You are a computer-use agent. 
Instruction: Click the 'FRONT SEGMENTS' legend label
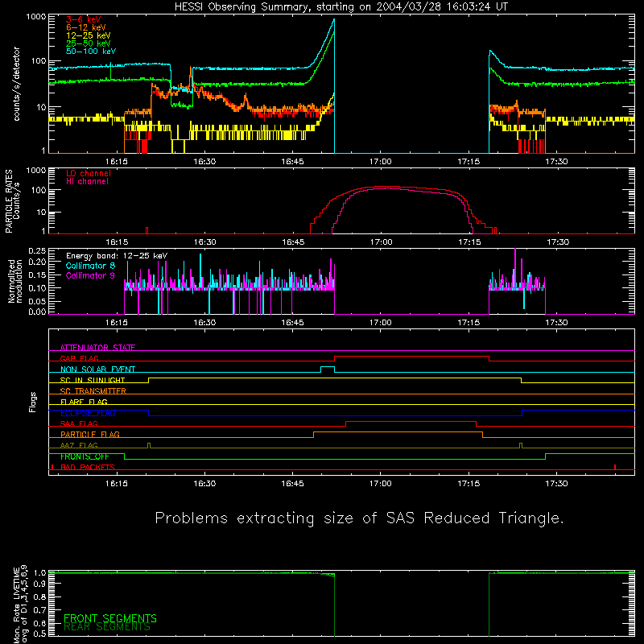[110, 618]
